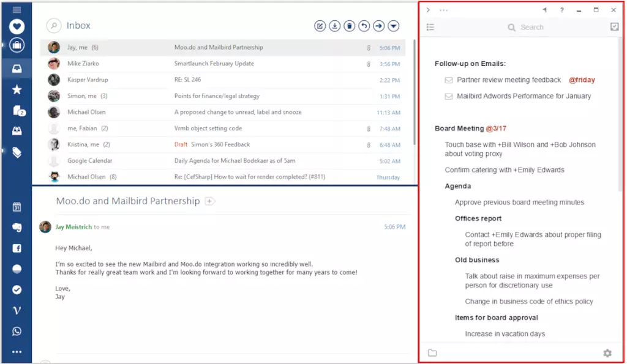Open Approve previous board meeting minutes task
This screenshot has height=364, width=627.
coord(519,202)
